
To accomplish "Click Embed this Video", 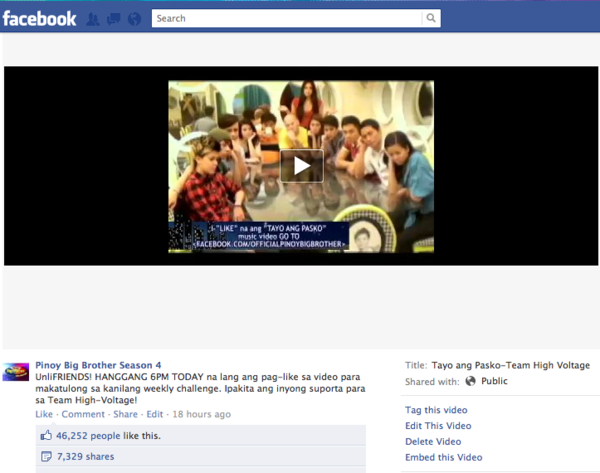I will tap(443, 457).
